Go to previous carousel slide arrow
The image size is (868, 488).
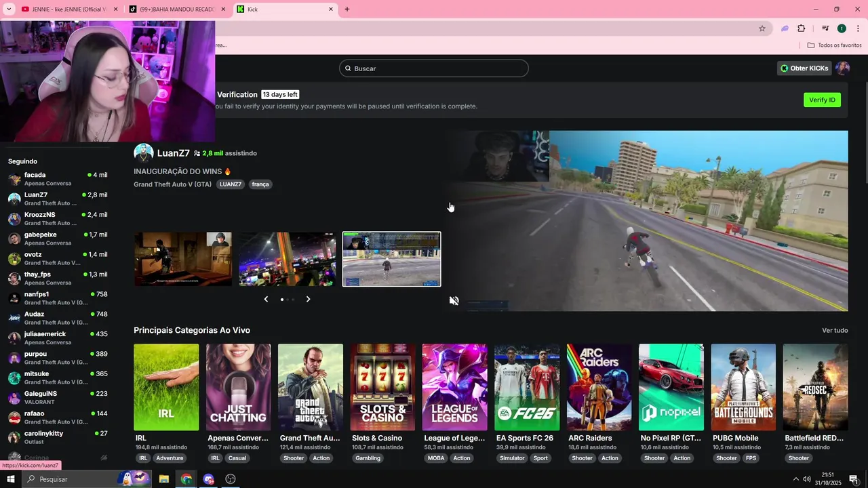[266, 299]
